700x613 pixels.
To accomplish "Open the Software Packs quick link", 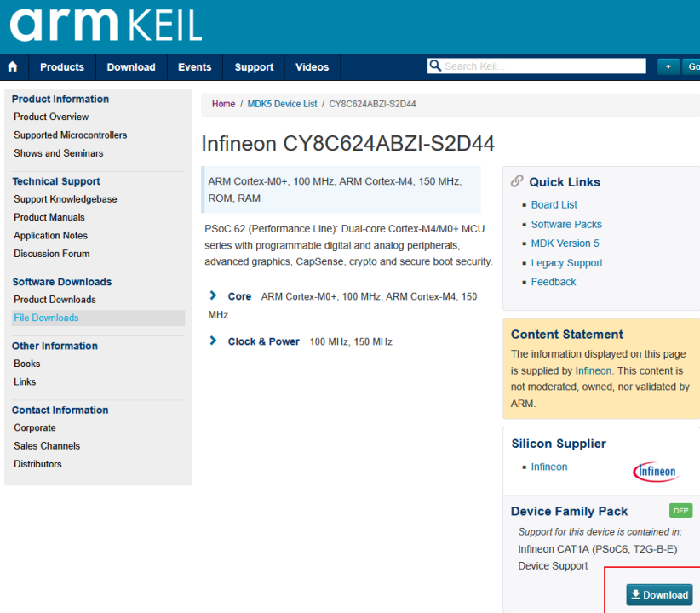I will point(566,224).
